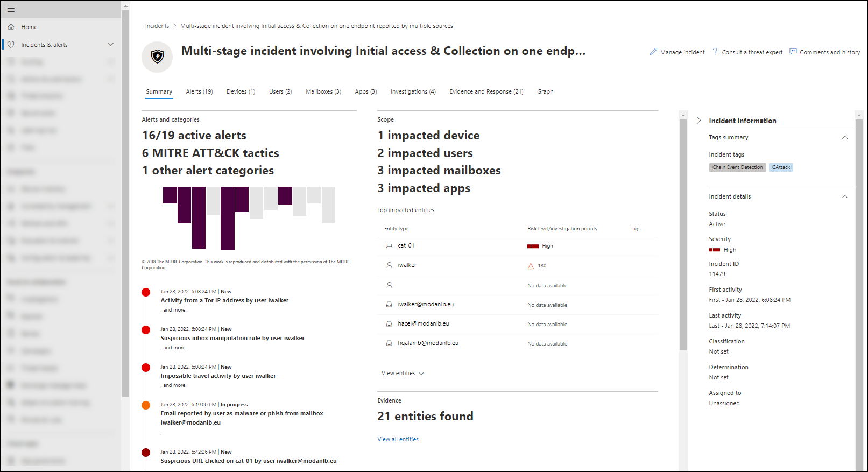Screen dimensions: 868x472
Task: Click hacel@modanlb.eu mailbox entry
Action: pyautogui.click(x=423, y=324)
